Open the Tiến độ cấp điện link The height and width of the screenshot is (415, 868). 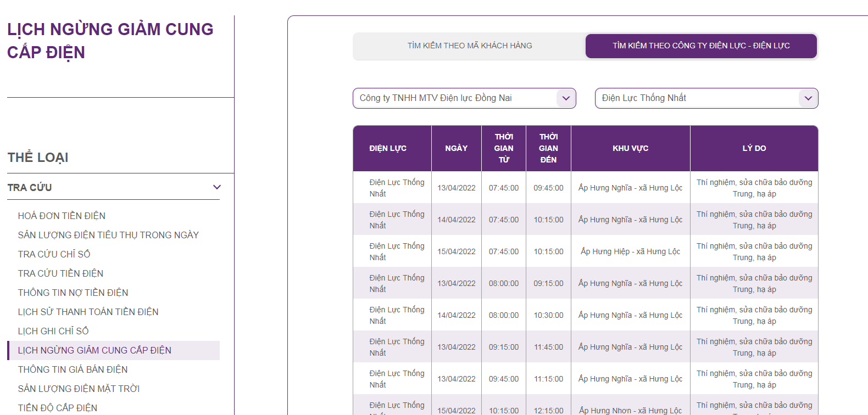coord(58,408)
